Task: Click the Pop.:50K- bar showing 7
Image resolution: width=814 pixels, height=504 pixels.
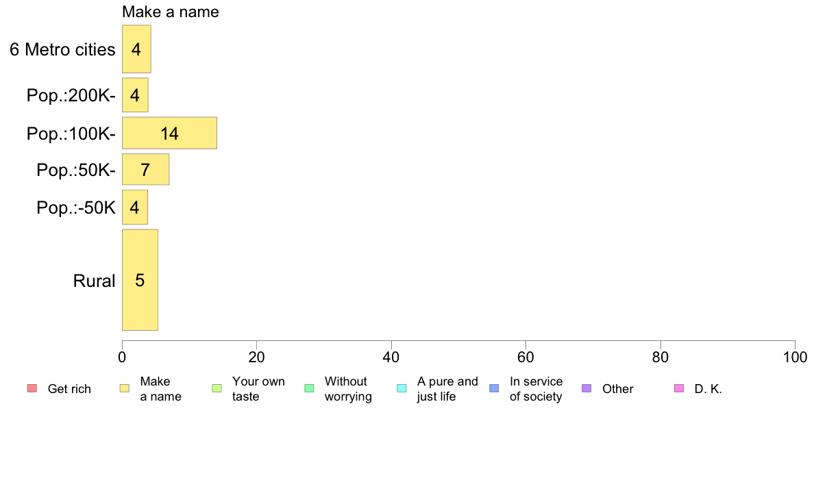Action: (x=145, y=169)
